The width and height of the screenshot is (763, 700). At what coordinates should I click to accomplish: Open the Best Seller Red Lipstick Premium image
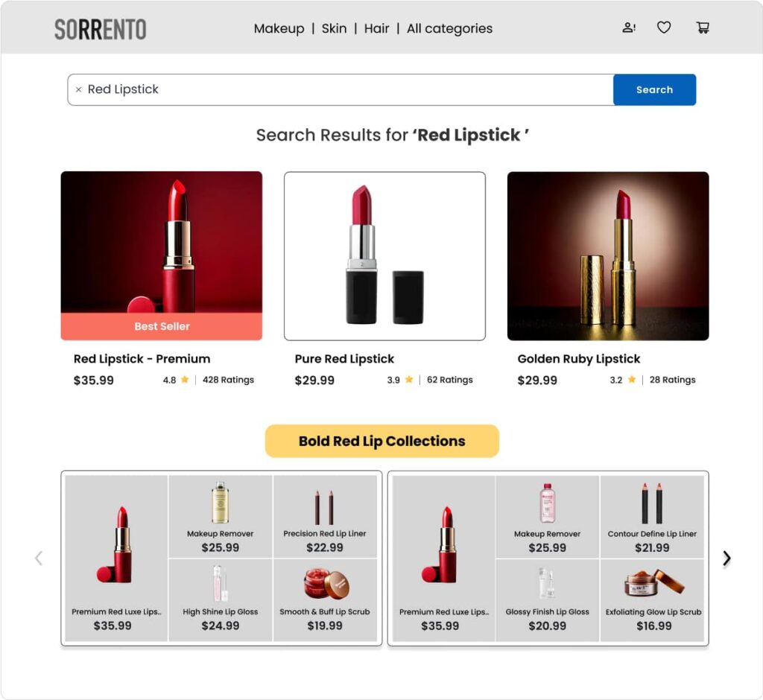point(162,256)
